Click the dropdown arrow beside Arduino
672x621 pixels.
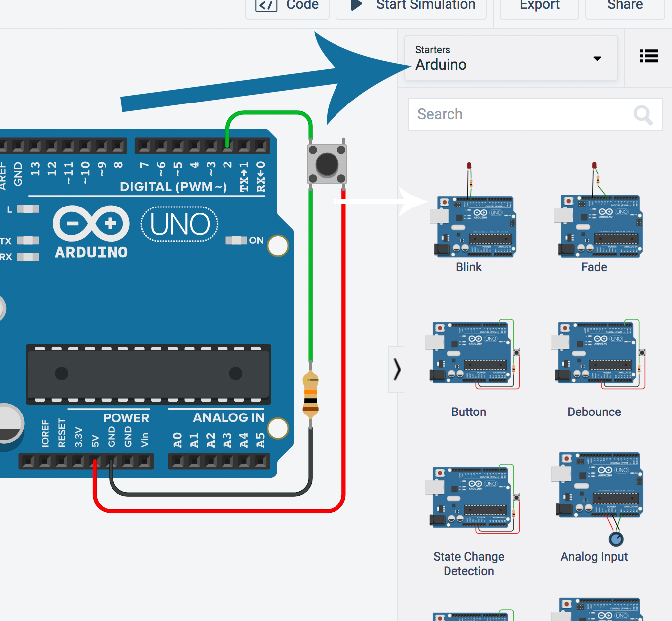click(597, 59)
